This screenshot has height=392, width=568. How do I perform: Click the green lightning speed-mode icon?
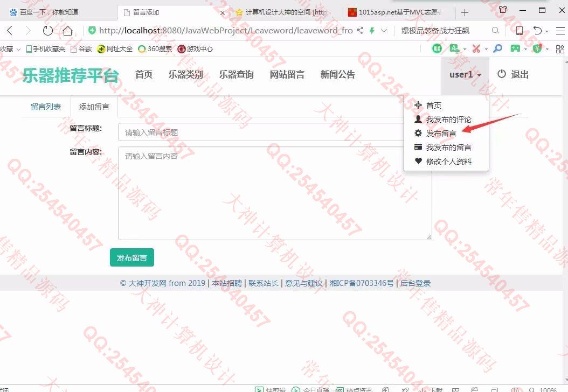click(372, 30)
